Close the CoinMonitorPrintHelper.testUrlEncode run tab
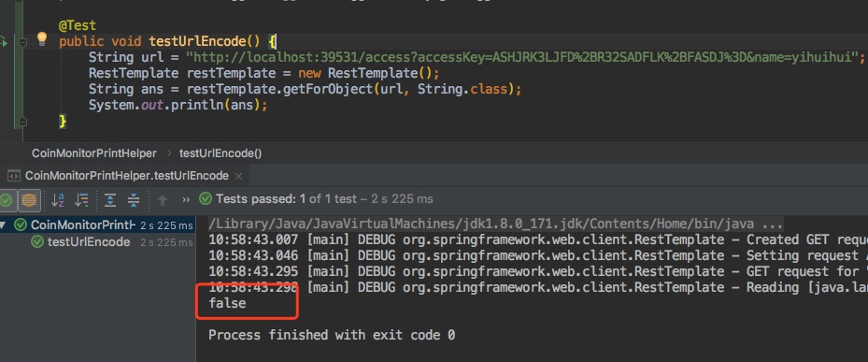868x362 pixels. tap(238, 176)
